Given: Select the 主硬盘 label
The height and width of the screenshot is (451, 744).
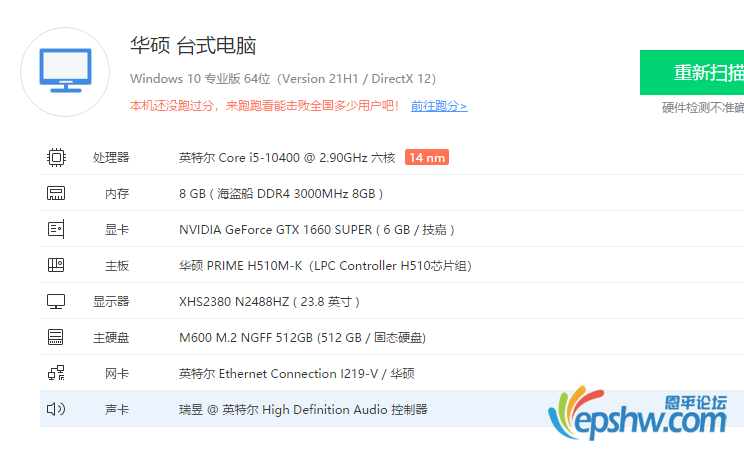Looking at the screenshot, I should [x=111, y=338].
